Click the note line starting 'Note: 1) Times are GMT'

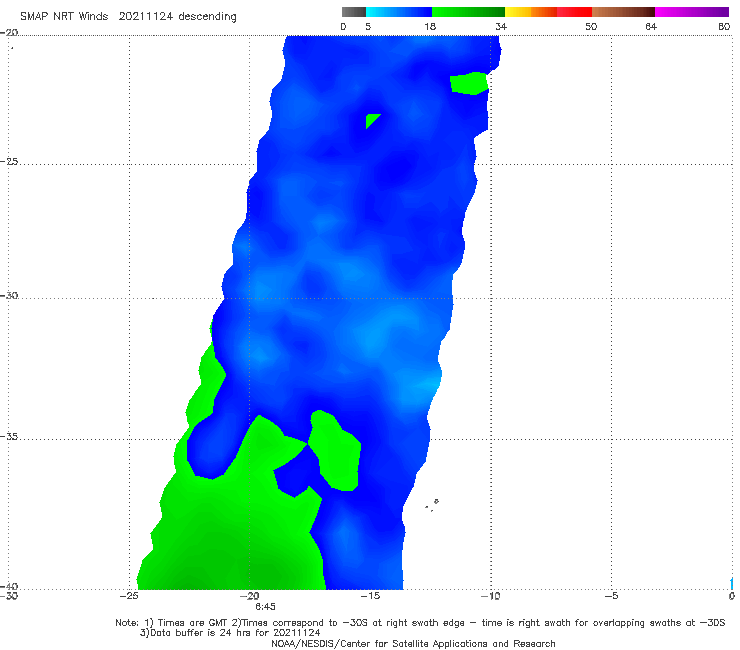420,623
